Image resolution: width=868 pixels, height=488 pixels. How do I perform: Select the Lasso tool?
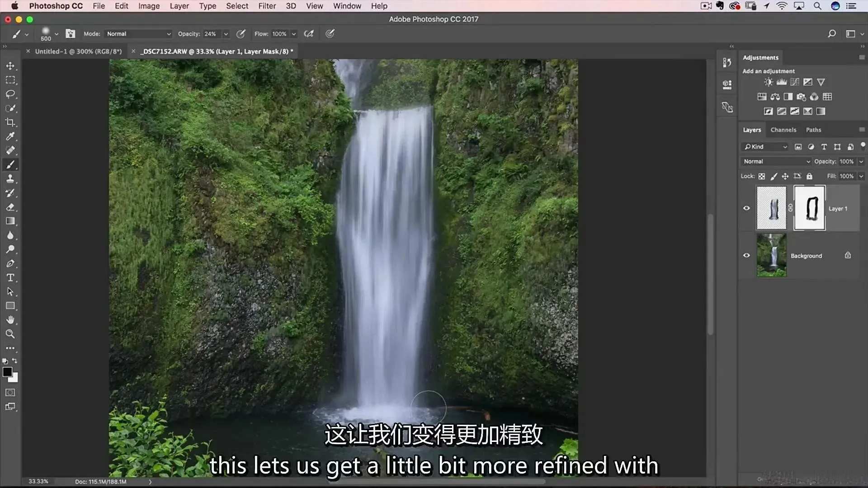10,94
